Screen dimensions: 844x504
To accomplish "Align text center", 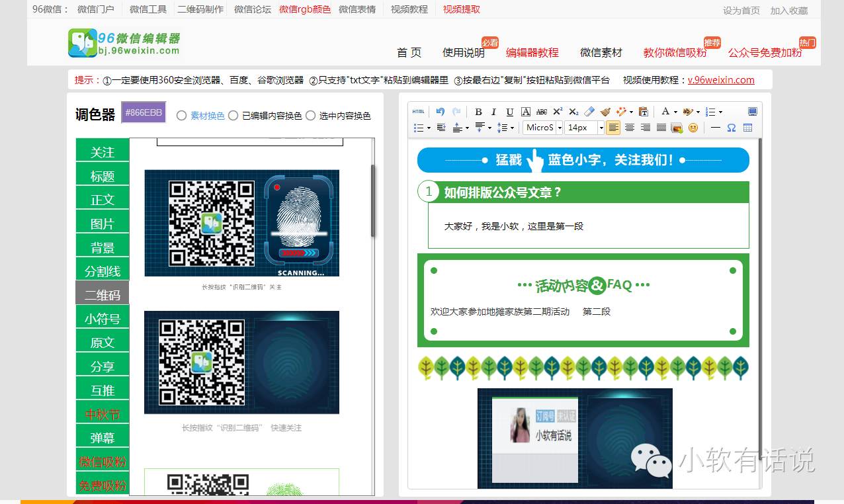I will pos(630,128).
